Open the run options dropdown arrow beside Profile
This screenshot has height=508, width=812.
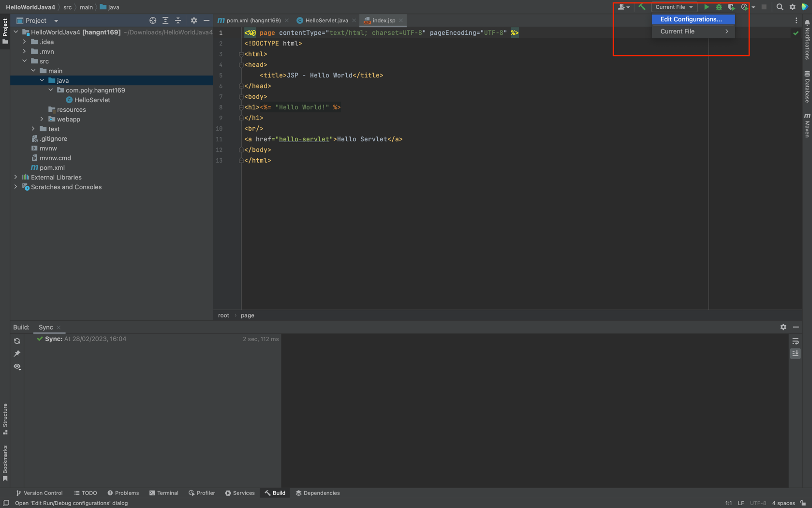point(753,7)
